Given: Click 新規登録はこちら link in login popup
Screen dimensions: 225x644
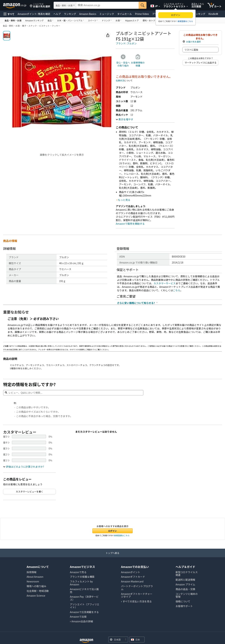Looking at the screenshot, I should pos(185,22).
